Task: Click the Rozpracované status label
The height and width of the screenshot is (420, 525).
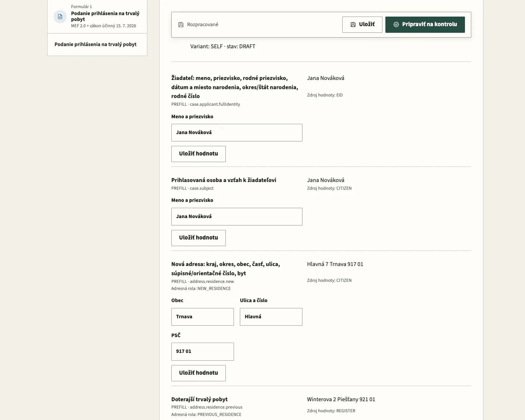Action: click(203, 25)
